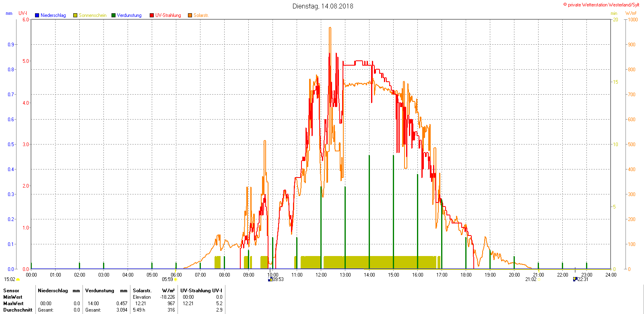
Task: Click the MinWert row label
Action: point(13,297)
